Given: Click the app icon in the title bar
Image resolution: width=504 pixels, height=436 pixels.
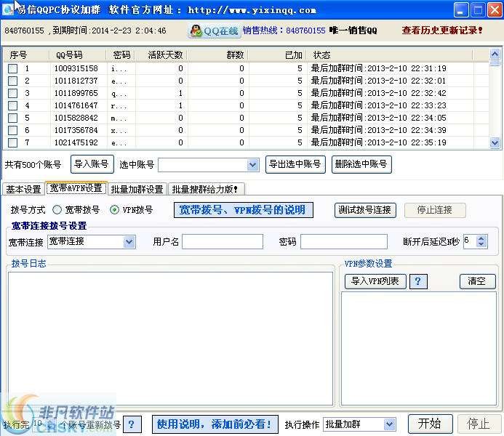Looking at the screenshot, I should click(x=8, y=9).
